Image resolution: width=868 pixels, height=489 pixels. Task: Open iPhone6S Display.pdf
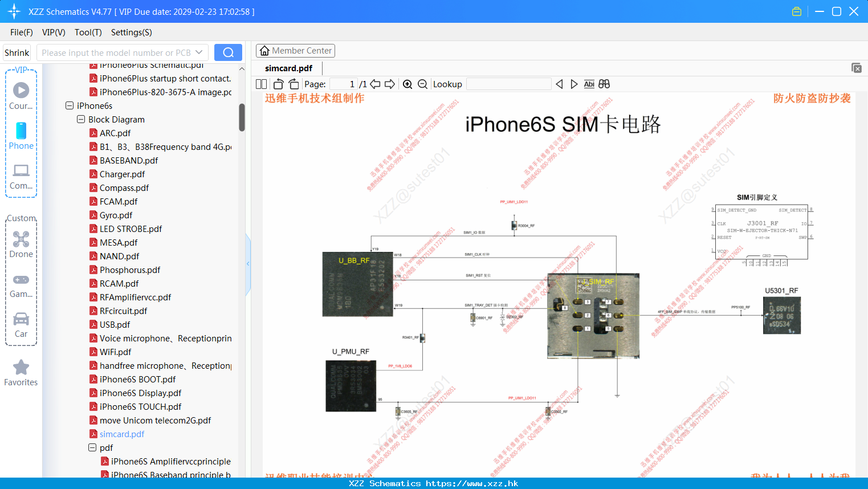pos(141,393)
